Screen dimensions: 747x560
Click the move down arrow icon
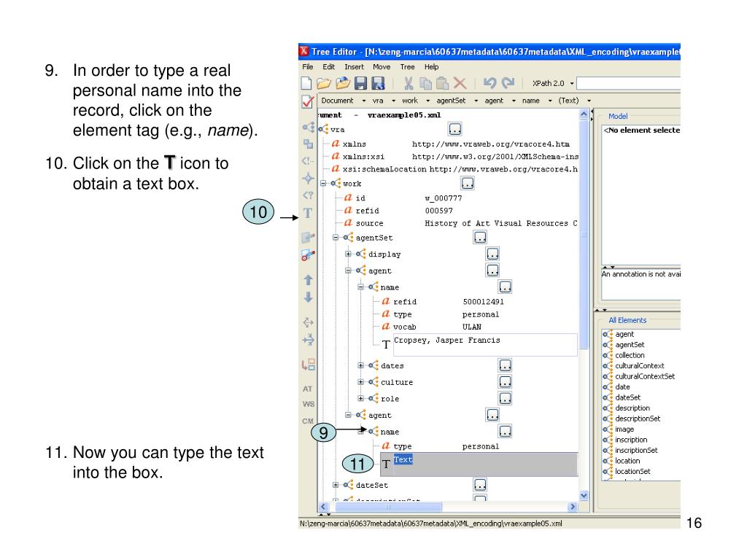point(309,297)
